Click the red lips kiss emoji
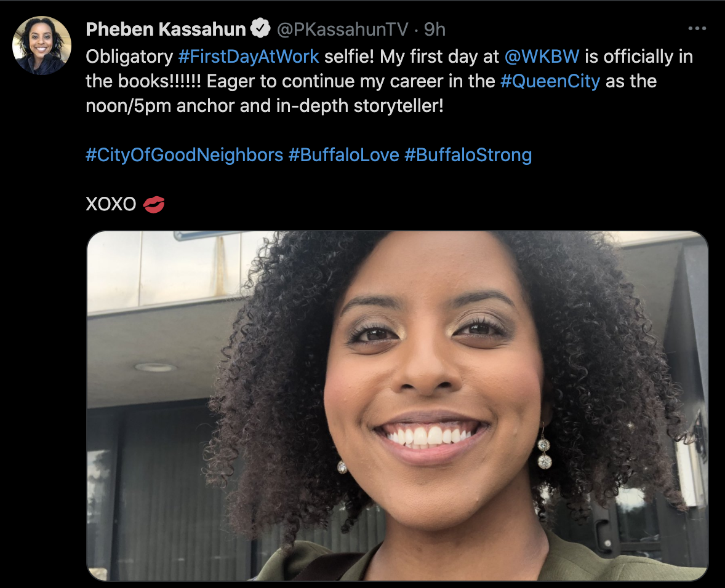The width and height of the screenshot is (725, 588). (x=153, y=204)
